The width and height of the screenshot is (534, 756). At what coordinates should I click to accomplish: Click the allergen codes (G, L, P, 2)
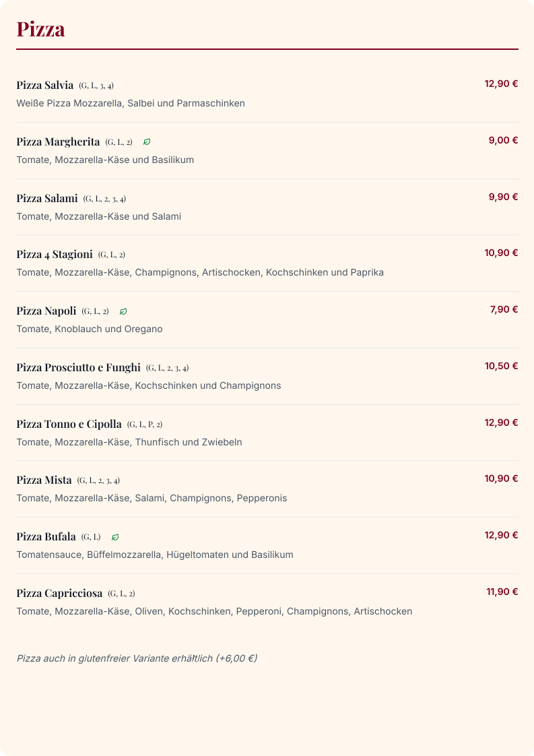coord(145,424)
